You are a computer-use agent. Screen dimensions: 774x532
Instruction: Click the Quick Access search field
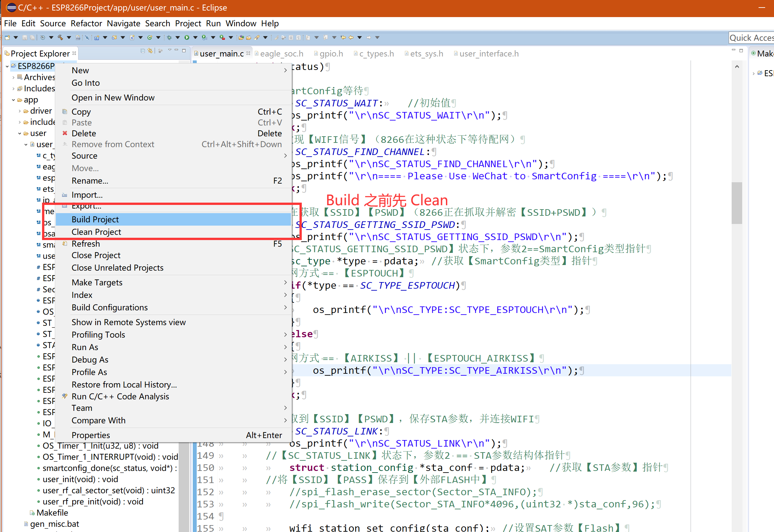pos(751,38)
